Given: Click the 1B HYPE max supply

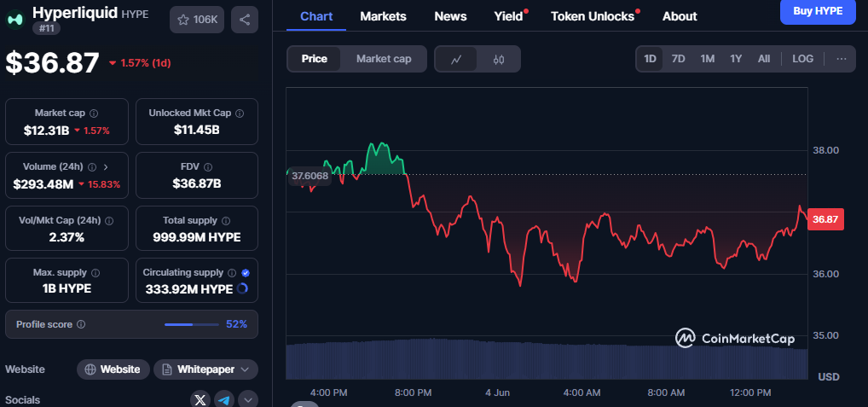Looking at the screenshot, I should coord(67,289).
